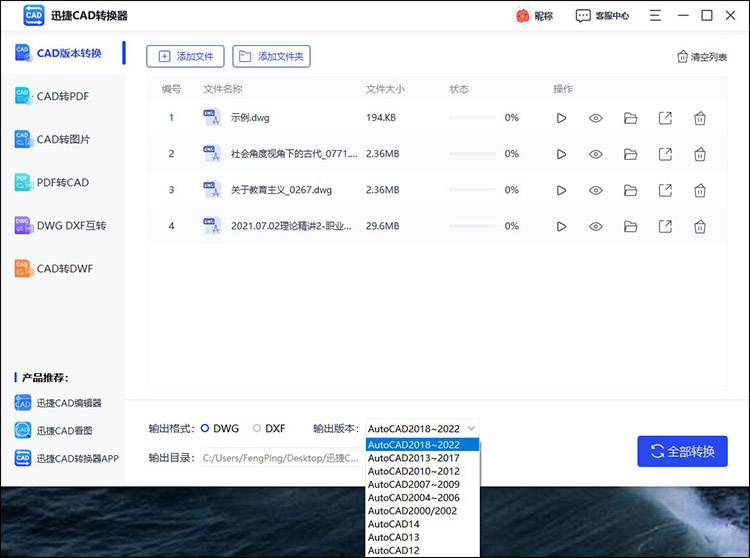Switch to DWG DXF互转 tab

click(63, 225)
